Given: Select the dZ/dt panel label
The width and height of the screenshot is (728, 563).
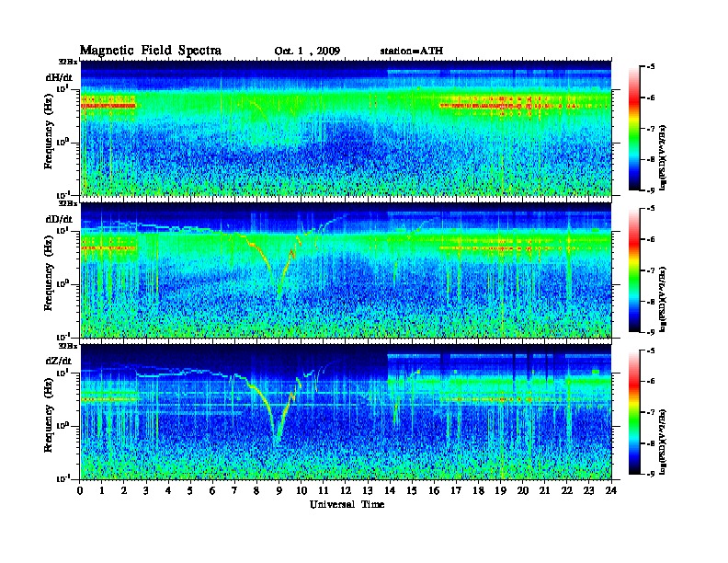Looking at the screenshot, I should [x=59, y=361].
